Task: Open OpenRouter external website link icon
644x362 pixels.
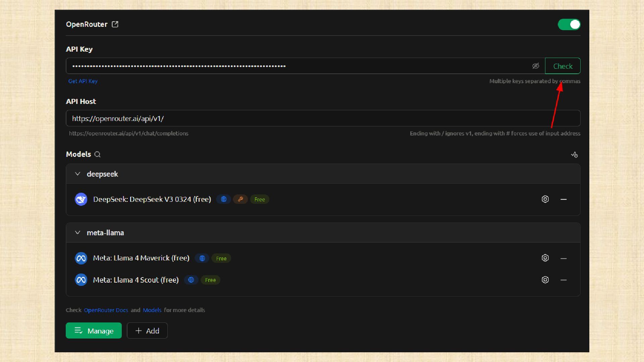Action: (x=115, y=24)
